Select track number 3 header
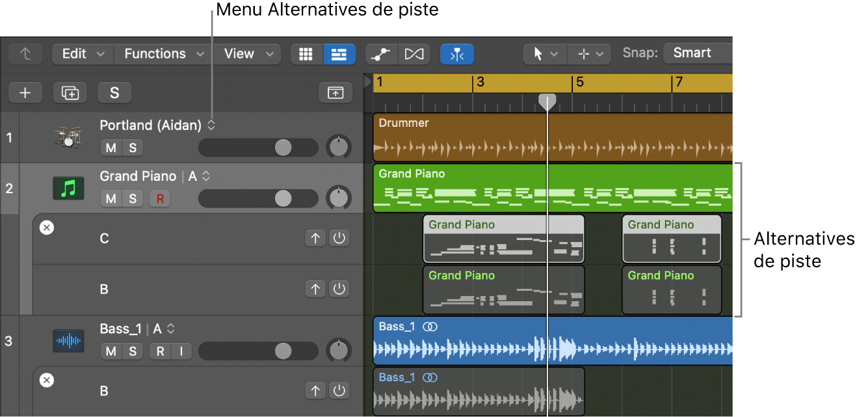The width and height of the screenshot is (868, 417). pos(8,341)
